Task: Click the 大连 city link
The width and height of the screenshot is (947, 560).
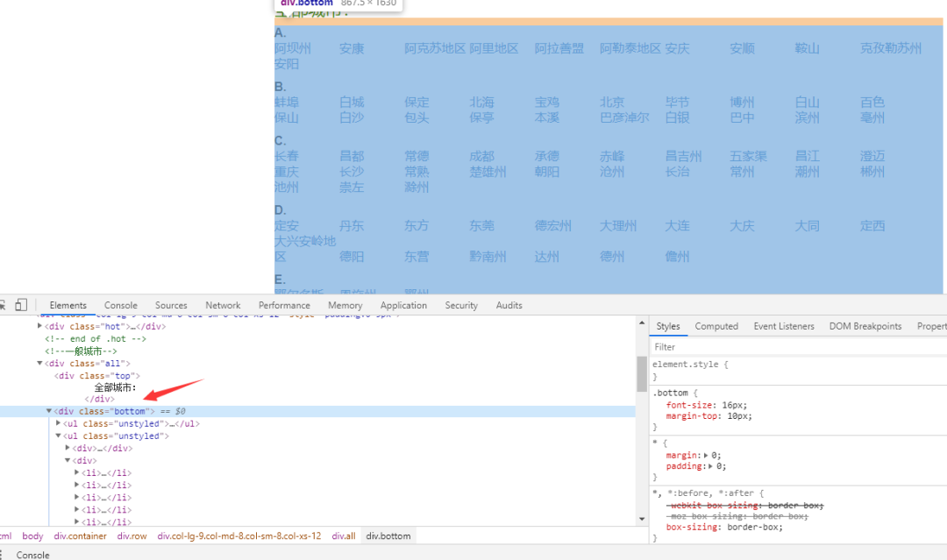Action: click(x=677, y=226)
